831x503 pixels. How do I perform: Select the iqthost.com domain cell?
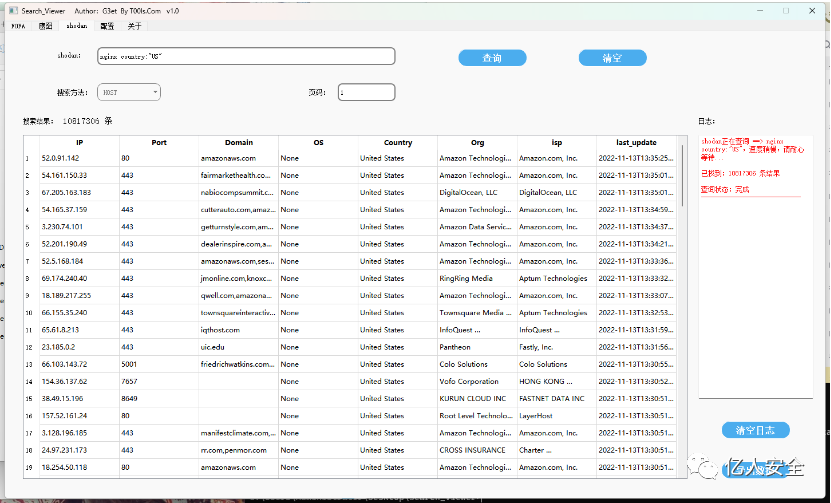pyautogui.click(x=238, y=330)
